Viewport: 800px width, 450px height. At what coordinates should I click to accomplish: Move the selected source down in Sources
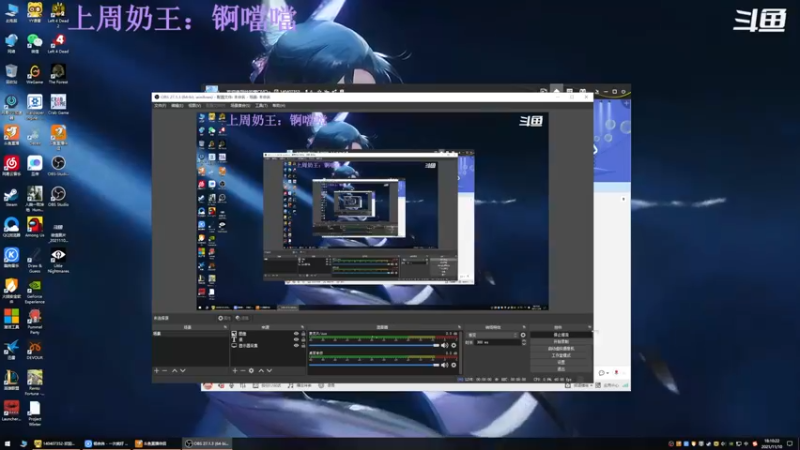(269, 370)
